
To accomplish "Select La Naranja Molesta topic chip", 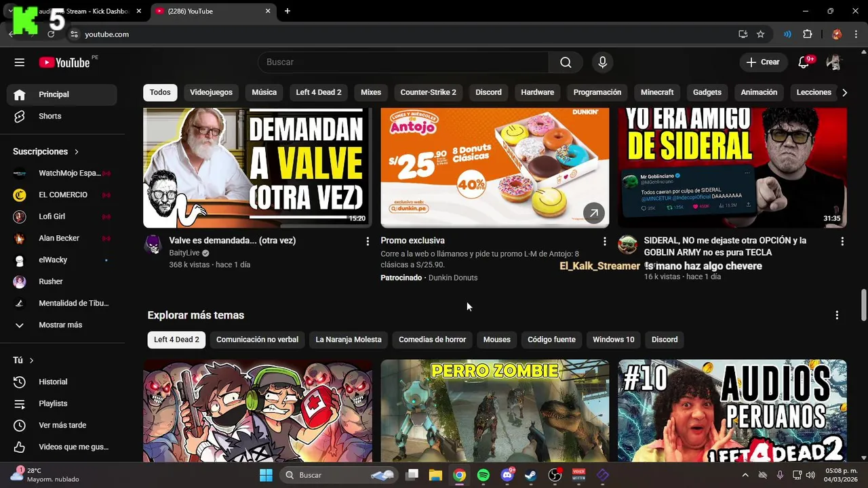I will coord(349,340).
